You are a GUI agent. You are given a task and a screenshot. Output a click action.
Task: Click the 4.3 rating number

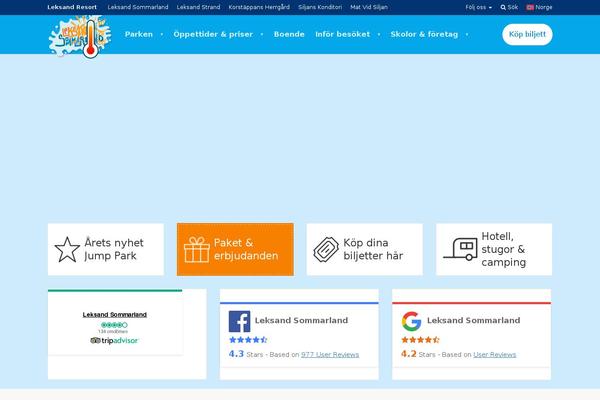pyautogui.click(x=236, y=354)
